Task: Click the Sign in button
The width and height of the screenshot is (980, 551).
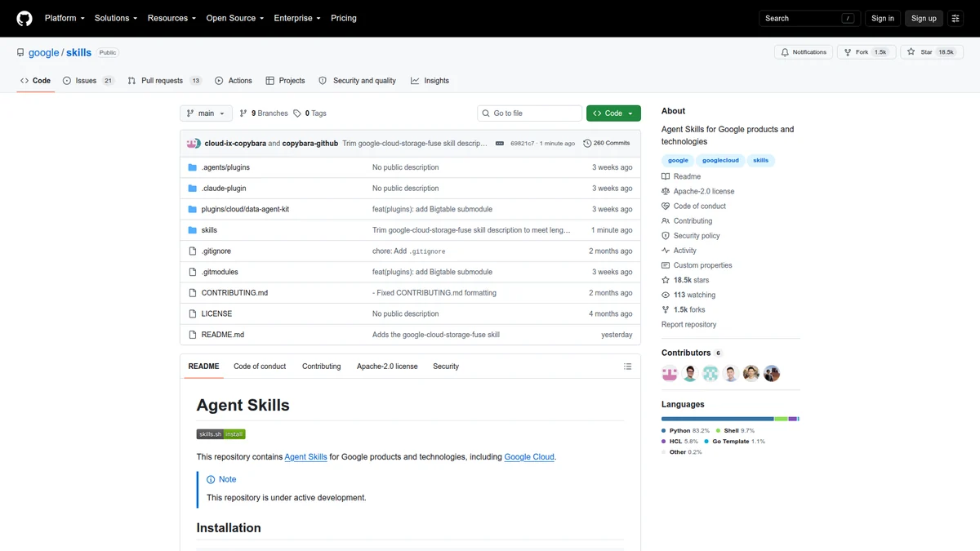Action: (883, 18)
